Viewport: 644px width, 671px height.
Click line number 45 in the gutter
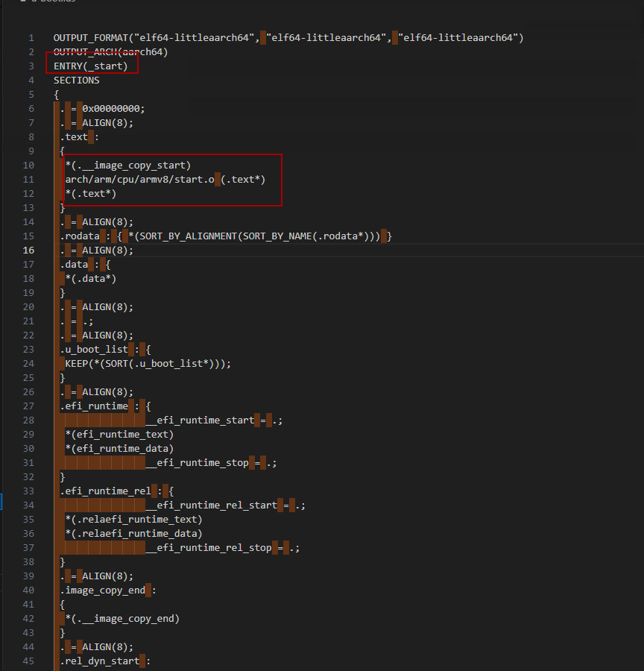(x=28, y=661)
